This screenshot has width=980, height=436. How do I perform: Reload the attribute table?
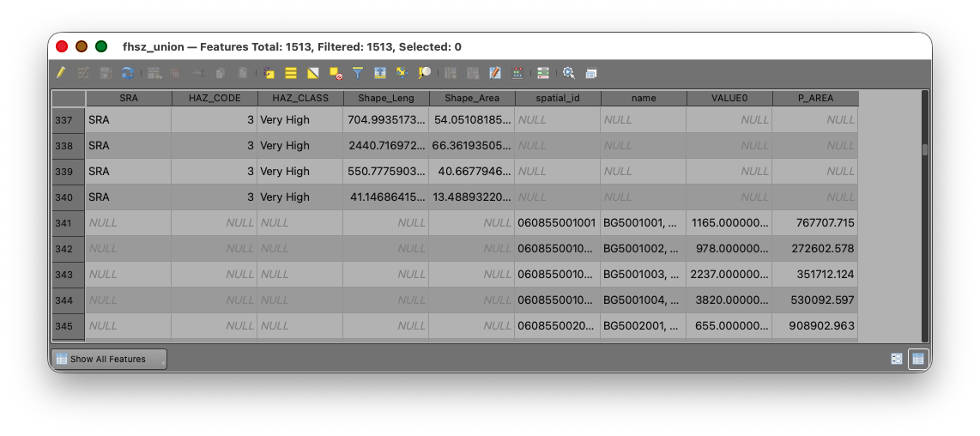(x=128, y=73)
